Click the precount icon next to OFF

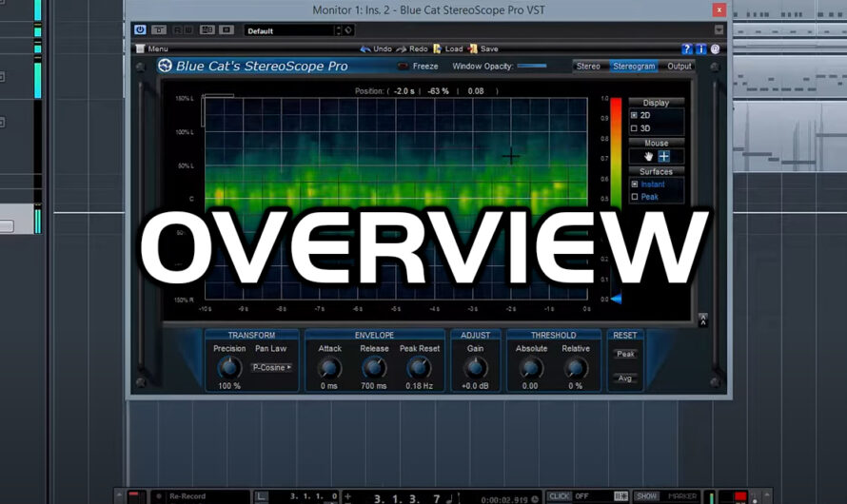tap(620, 496)
